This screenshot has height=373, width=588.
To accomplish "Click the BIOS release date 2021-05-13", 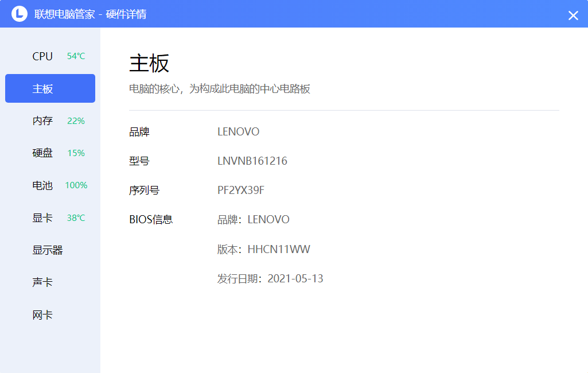I will pyautogui.click(x=295, y=279).
